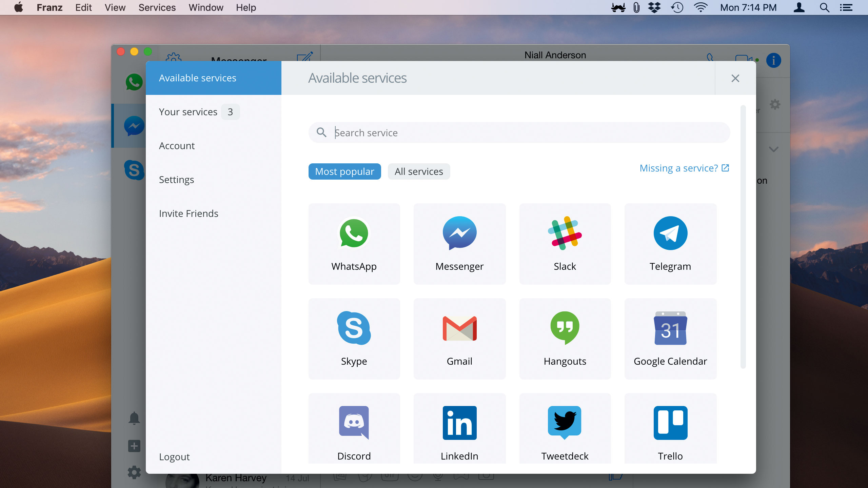The height and width of the screenshot is (488, 868).
Task: Add the WhatsApp service
Action: pos(354,244)
